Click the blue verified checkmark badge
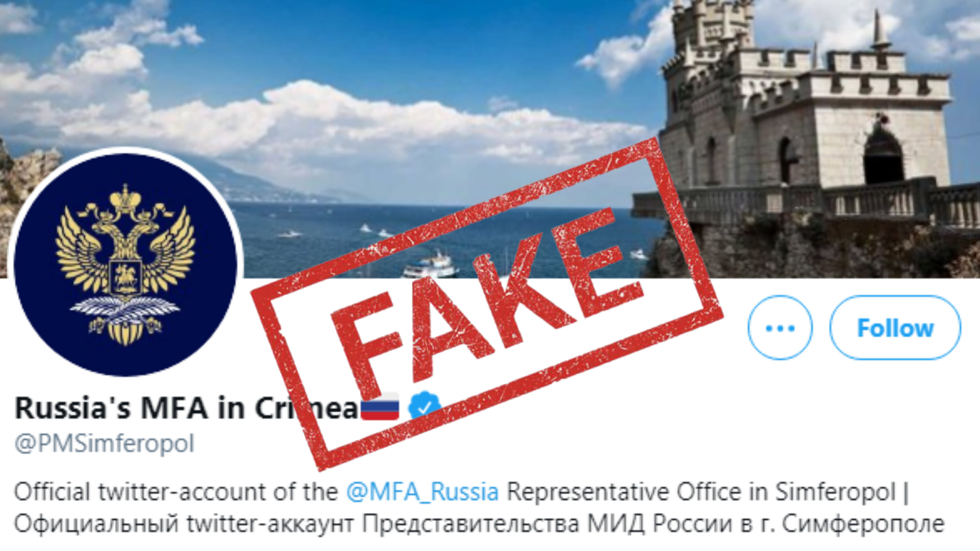 425,406
